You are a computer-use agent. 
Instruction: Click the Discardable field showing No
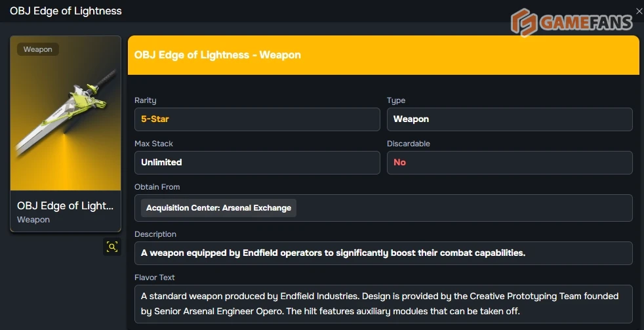510,163
